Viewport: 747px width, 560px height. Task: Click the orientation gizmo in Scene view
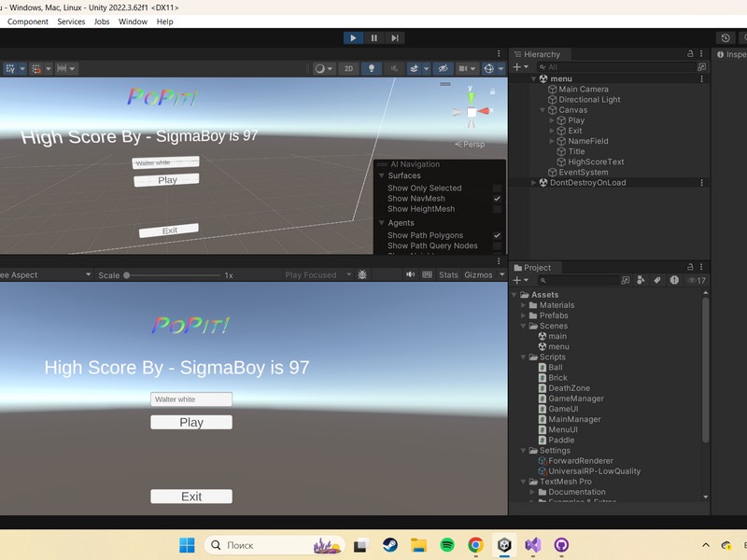point(472,112)
